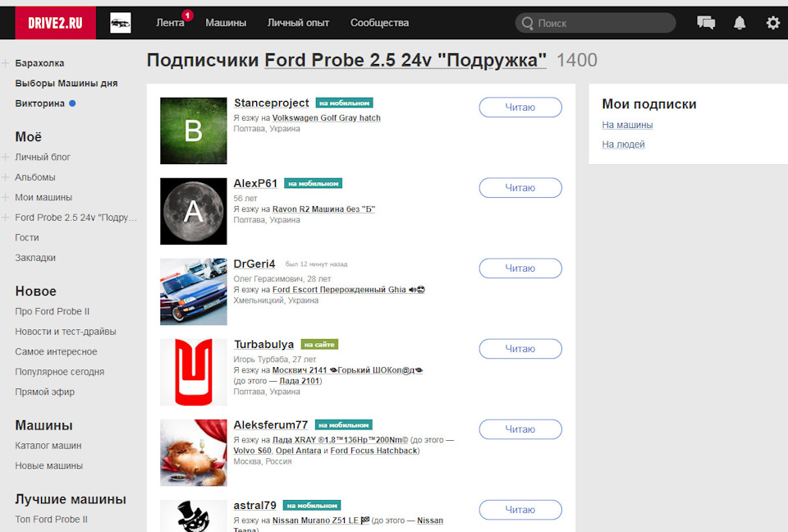Open the Личный опыт menu item
Viewport: 788px width, 532px height.
pos(298,23)
